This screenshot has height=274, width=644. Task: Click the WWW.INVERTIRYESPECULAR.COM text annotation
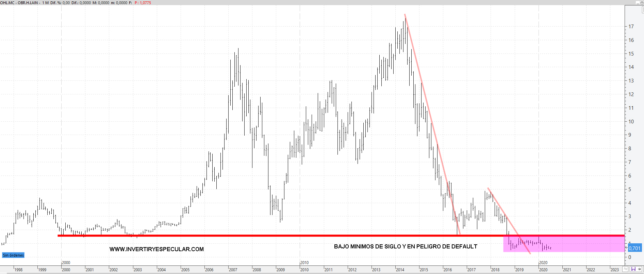coord(156,249)
